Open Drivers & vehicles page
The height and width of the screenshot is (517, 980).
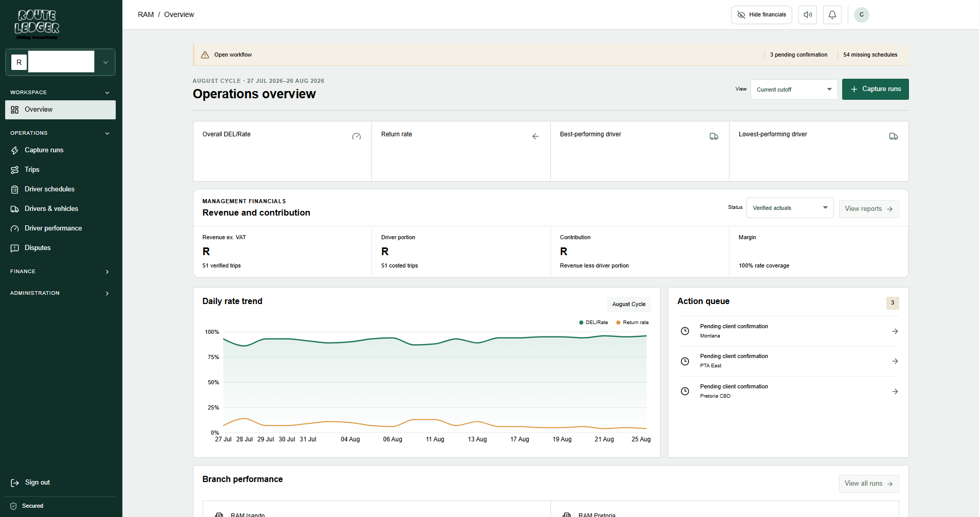coord(60,209)
